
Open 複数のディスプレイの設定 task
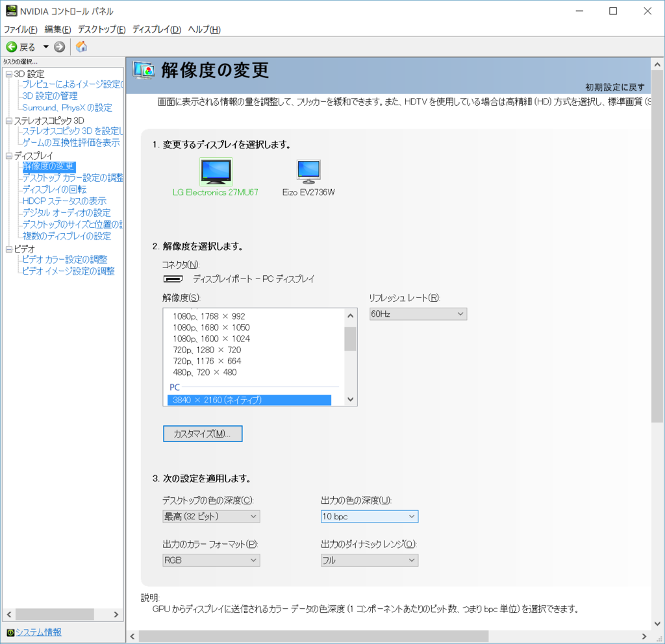[x=67, y=236]
